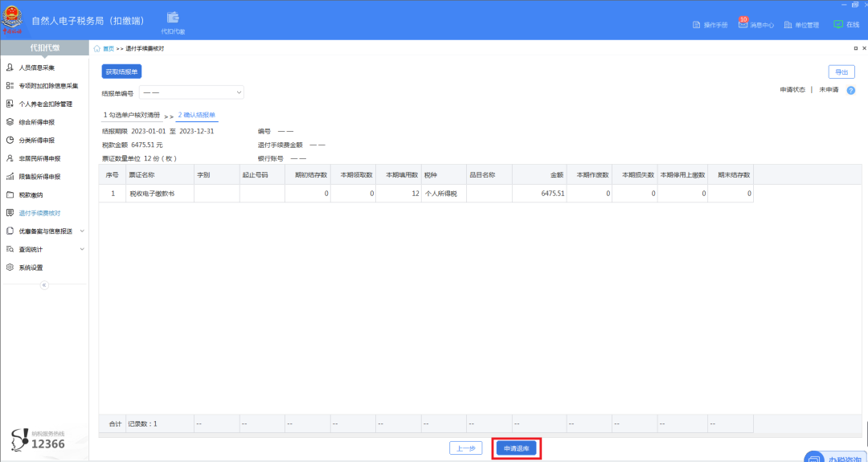Click the 上一步 previous step button
The height and width of the screenshot is (462, 868).
pos(465,448)
